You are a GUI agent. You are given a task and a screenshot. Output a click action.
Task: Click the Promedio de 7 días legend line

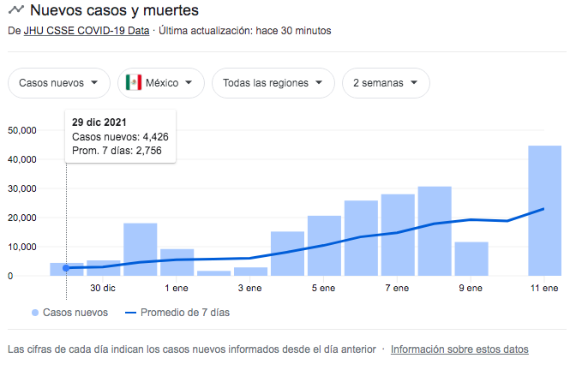[130, 313]
